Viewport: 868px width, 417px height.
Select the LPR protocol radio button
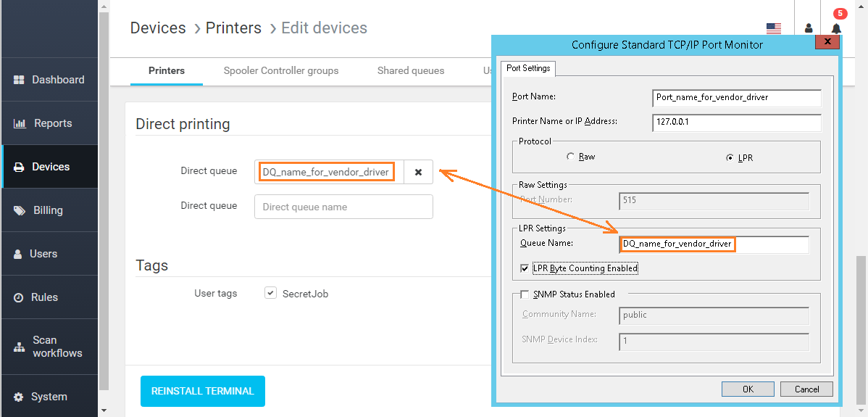pos(730,157)
